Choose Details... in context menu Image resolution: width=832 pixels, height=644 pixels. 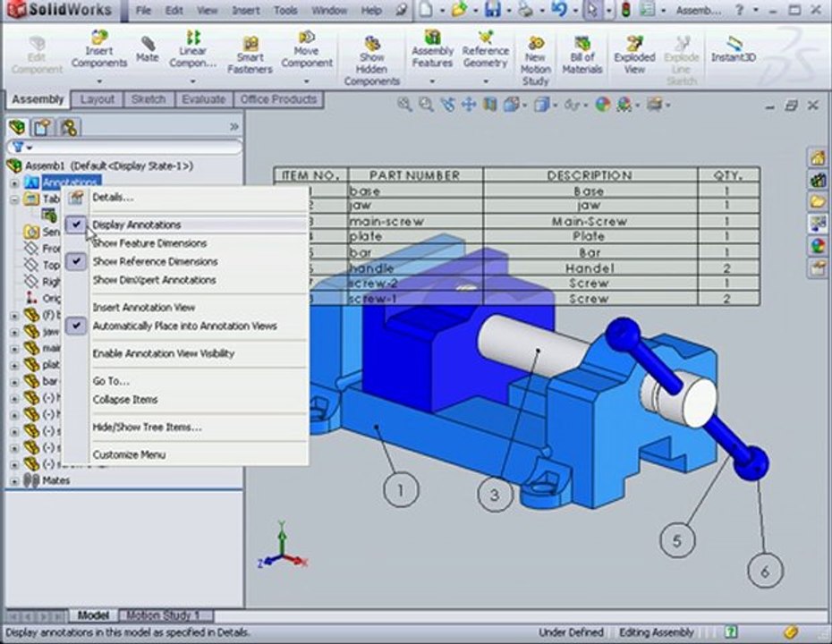coord(113,198)
